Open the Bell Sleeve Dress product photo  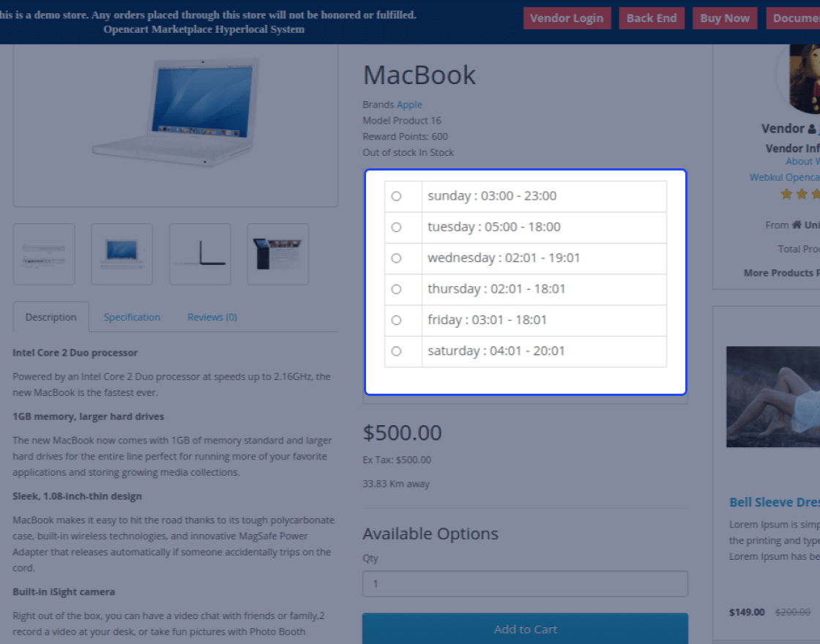[x=773, y=397]
